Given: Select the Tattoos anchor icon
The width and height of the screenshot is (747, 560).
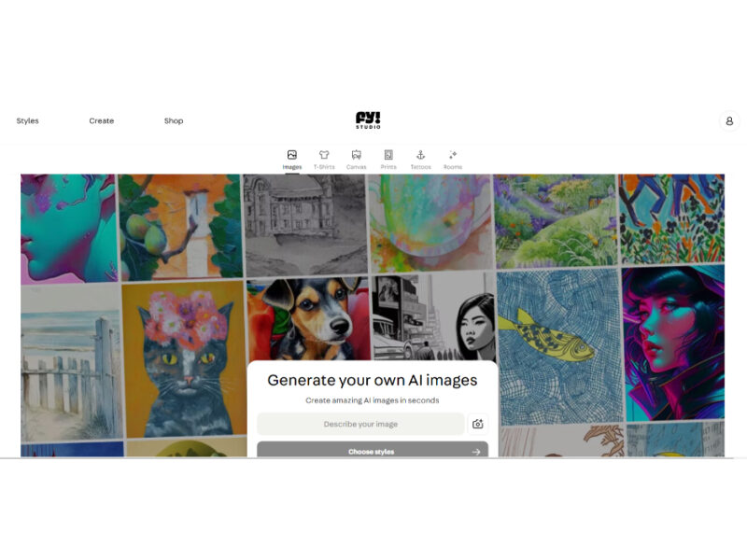Looking at the screenshot, I should tap(421, 155).
